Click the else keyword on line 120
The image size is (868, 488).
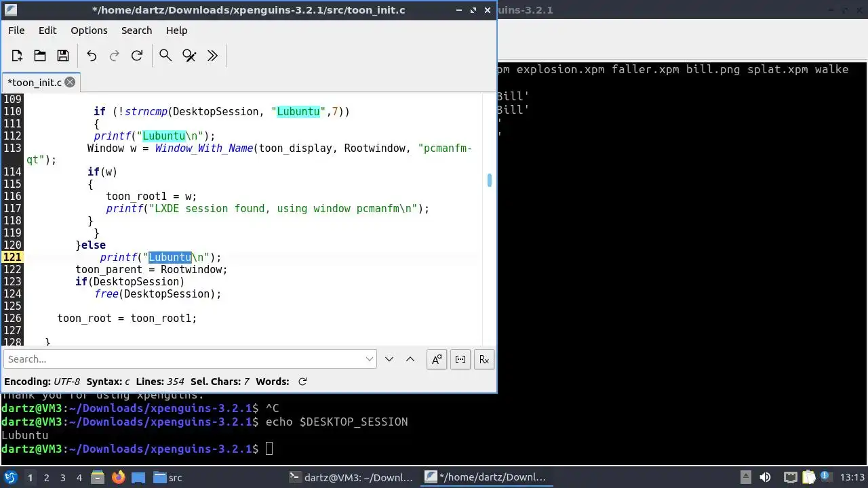click(93, 245)
